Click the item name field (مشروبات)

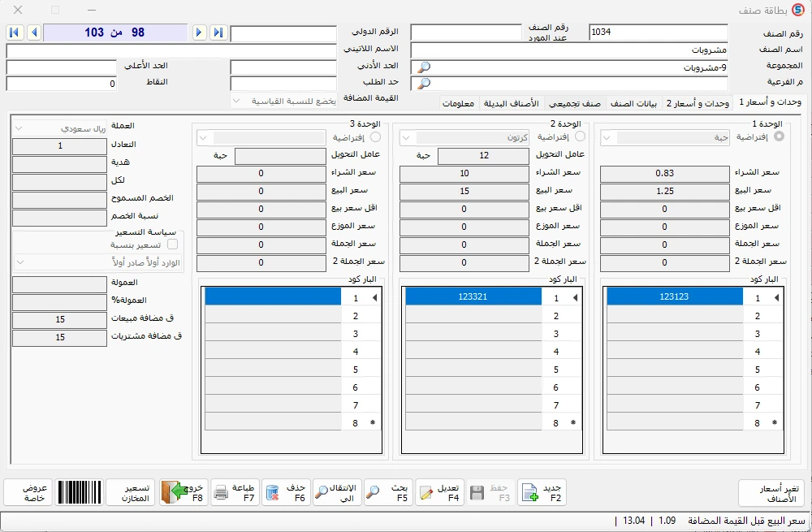568,50
